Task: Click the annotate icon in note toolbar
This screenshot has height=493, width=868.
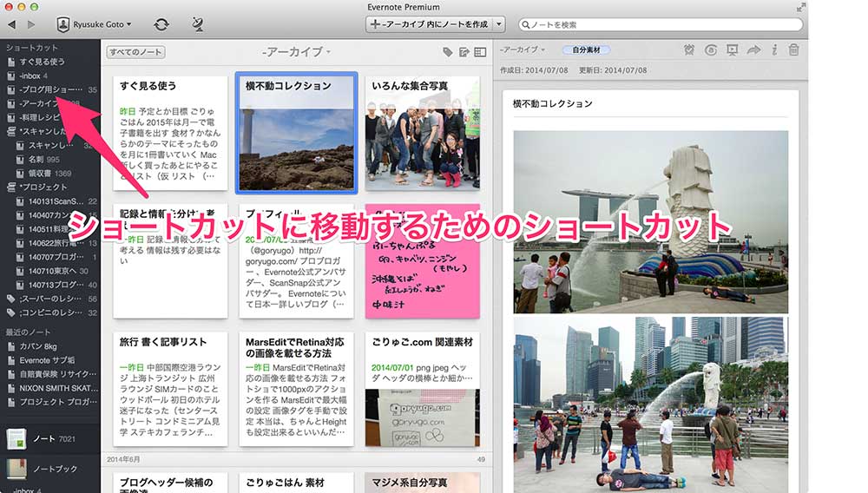Action: [x=711, y=49]
